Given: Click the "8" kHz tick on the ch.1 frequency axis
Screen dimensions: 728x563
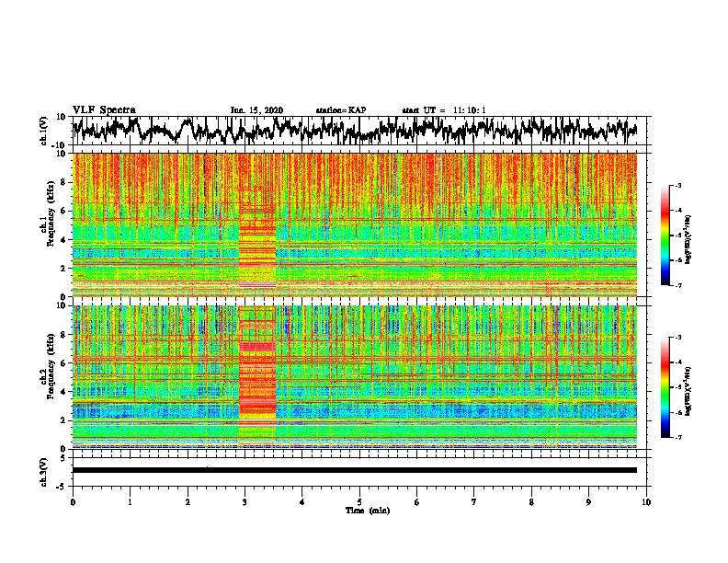Looking at the screenshot, I should tap(63, 182).
